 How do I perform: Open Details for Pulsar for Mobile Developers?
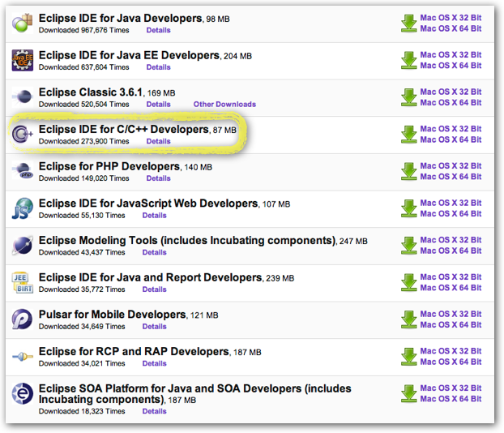pyautogui.click(x=154, y=326)
